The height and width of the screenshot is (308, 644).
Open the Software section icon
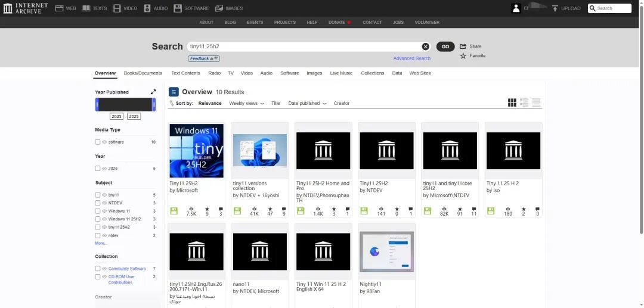pos(178,8)
